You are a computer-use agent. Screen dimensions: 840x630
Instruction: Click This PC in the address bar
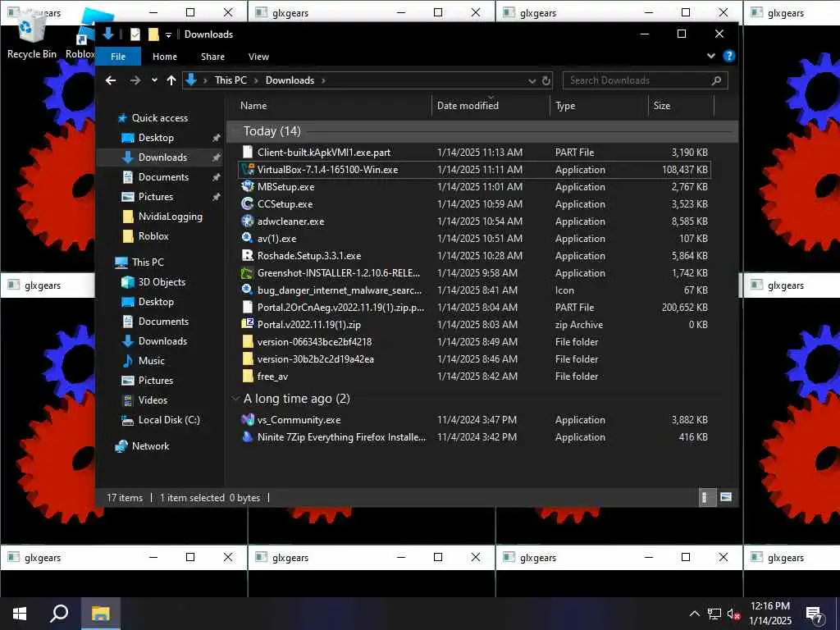click(x=231, y=80)
